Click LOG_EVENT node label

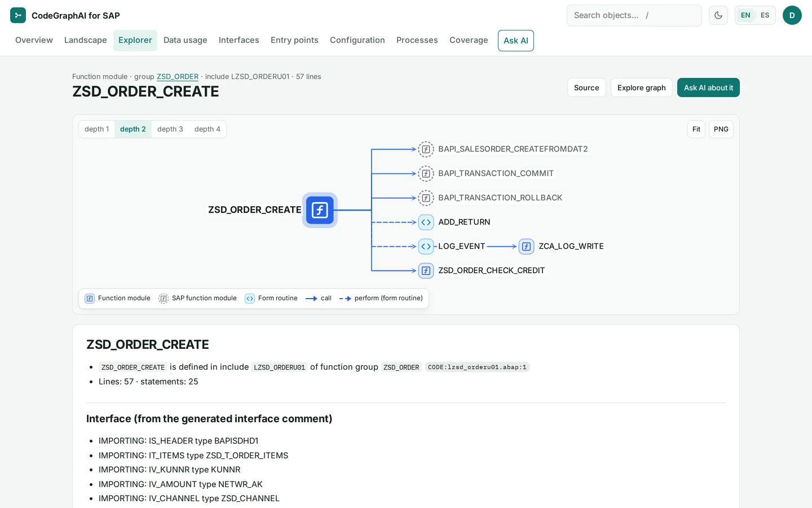462,247
